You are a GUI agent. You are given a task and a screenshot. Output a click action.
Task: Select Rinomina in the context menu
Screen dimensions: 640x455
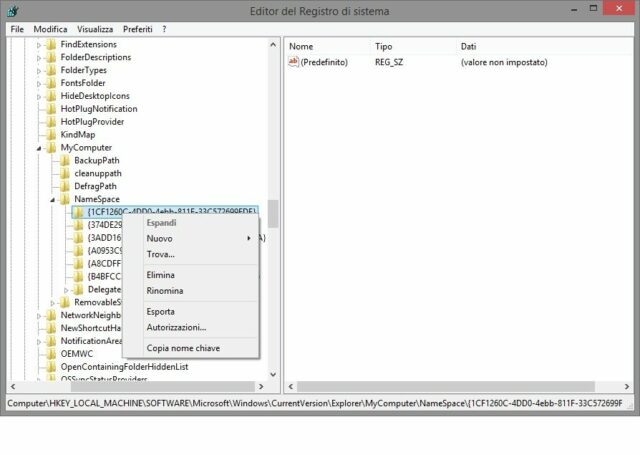(x=165, y=291)
